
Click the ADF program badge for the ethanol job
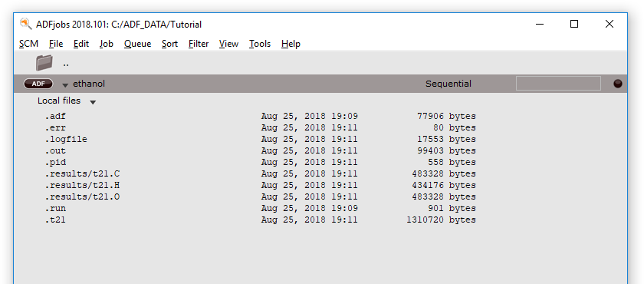(x=38, y=84)
